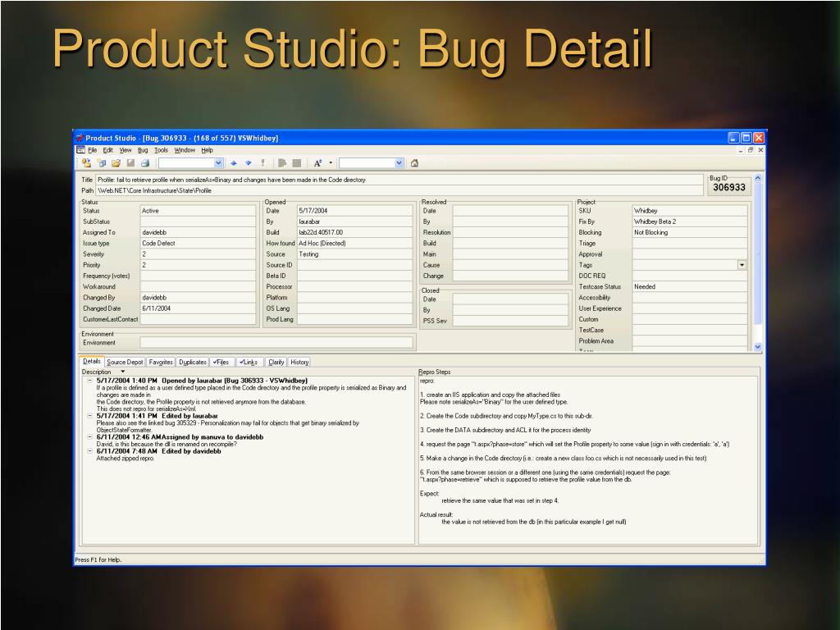
Task: Click scroll up arrow of form scrollbar
Action: 757,177
